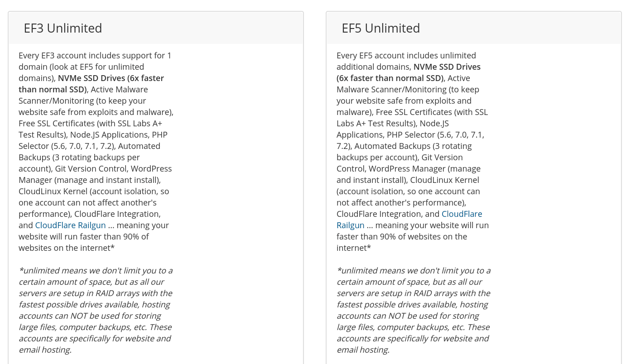Click 'Free SSL Certificates' text in EF3 panel
Image resolution: width=631 pixels, height=364 pixels.
coord(57,123)
